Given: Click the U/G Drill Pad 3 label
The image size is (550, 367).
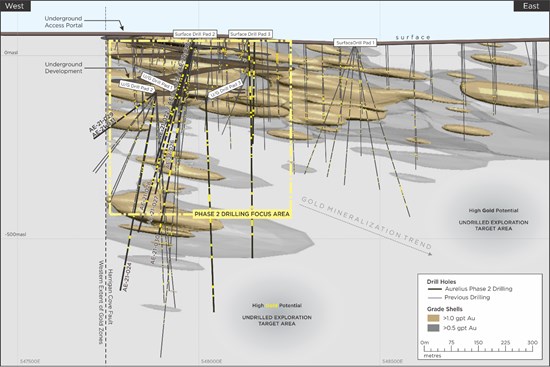Looking at the screenshot, I should 225,88.
